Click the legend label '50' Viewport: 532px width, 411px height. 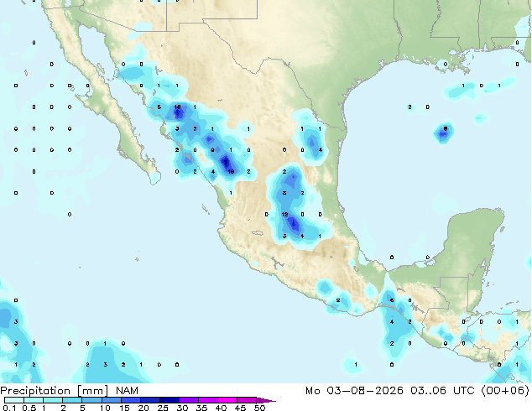click(260, 408)
